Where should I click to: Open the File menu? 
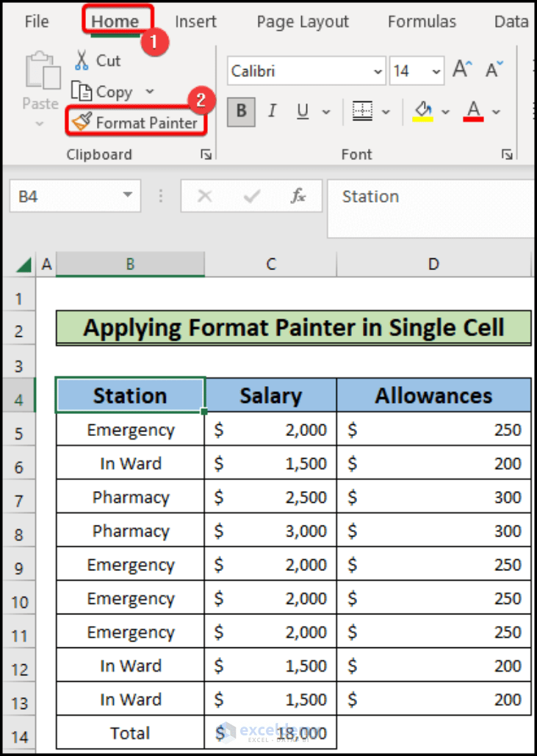click(x=37, y=22)
